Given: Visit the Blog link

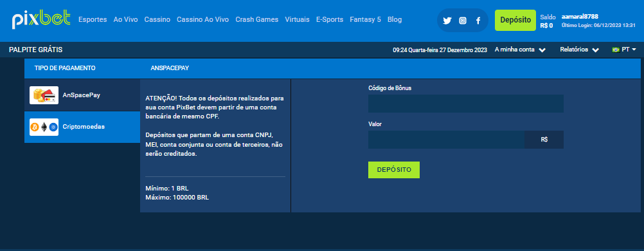Looking at the screenshot, I should click(395, 19).
